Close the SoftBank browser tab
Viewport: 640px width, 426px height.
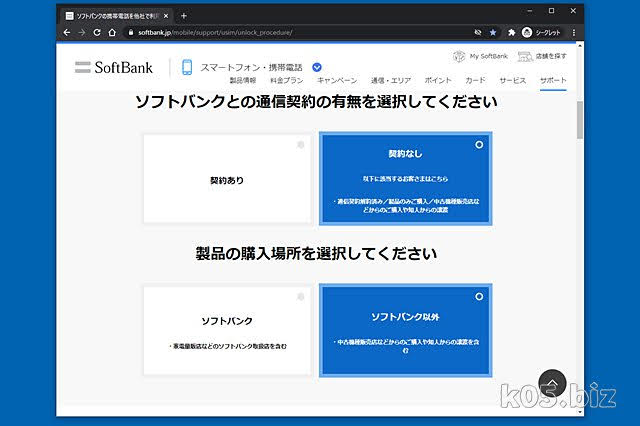[x=166, y=16]
